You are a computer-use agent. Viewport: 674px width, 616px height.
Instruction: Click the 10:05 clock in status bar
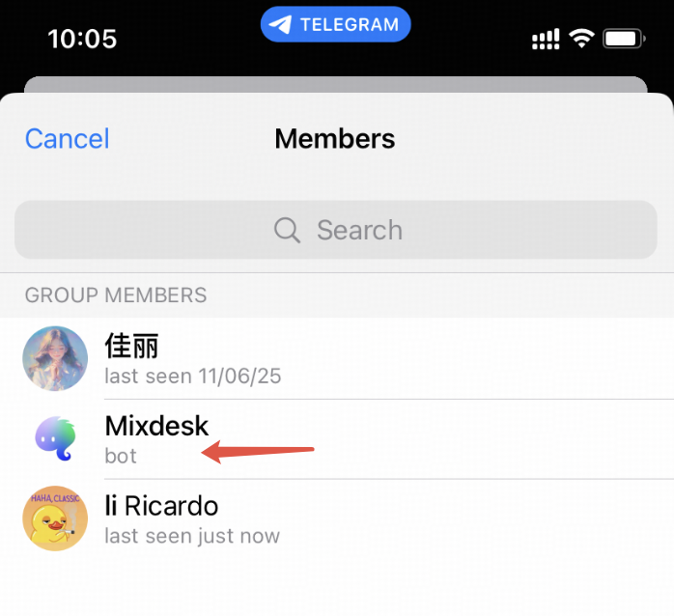[82, 39]
